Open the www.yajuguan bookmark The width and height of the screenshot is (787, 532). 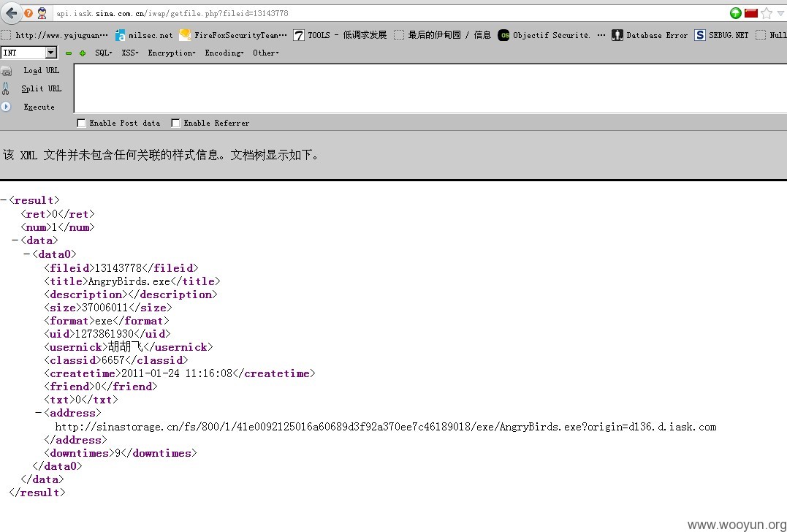point(55,35)
